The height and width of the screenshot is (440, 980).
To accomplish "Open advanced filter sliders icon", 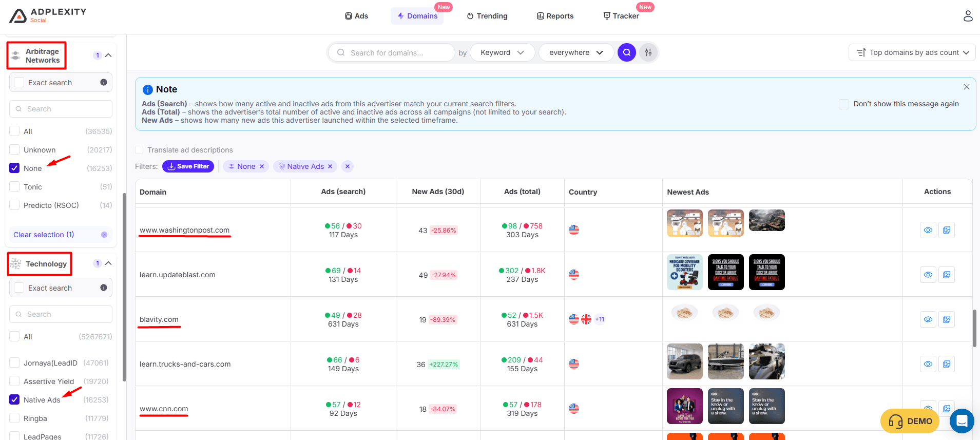I will tap(648, 52).
